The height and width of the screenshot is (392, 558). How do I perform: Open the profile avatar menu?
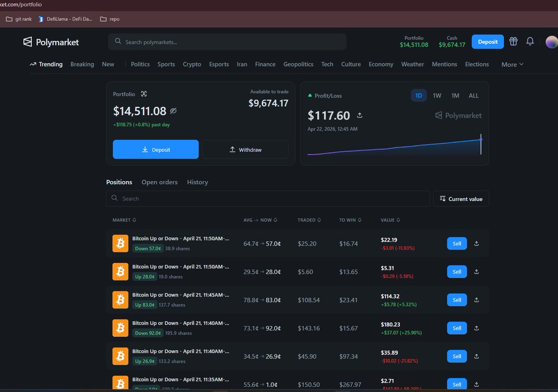pyautogui.click(x=551, y=42)
